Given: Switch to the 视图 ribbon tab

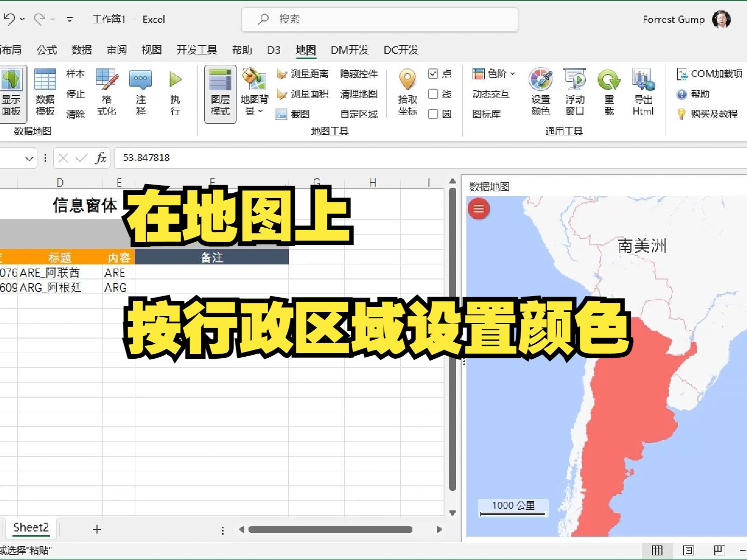Looking at the screenshot, I should 151,50.
